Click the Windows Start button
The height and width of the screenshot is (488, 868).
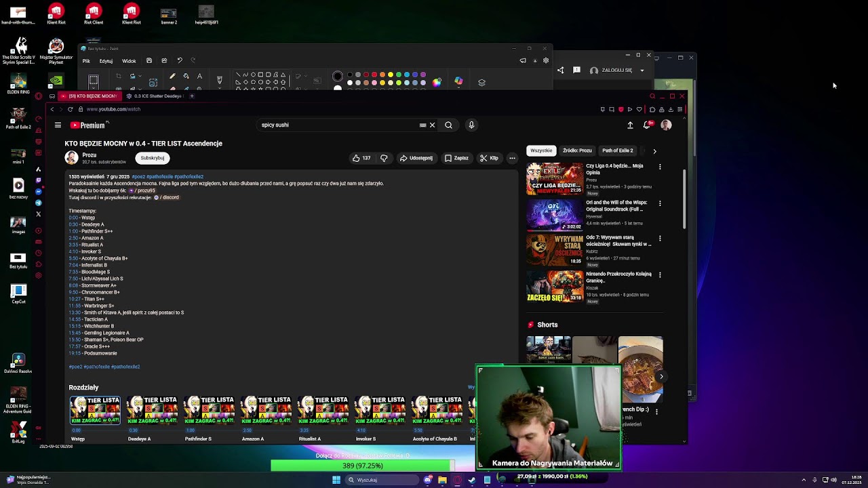(x=336, y=480)
